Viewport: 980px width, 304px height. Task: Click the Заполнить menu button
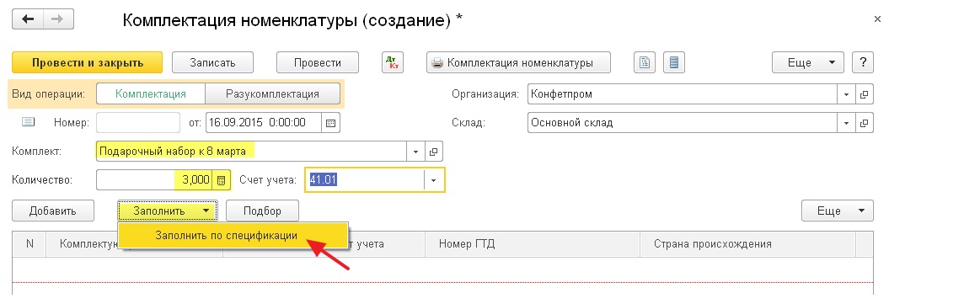click(x=168, y=211)
